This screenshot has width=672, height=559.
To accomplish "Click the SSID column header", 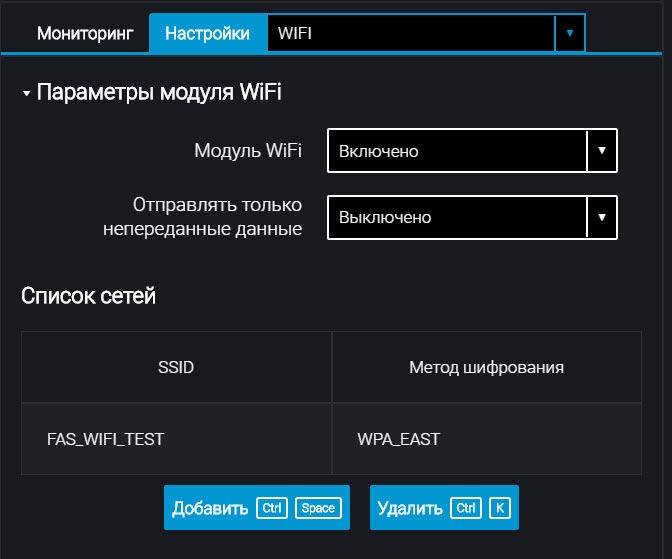I will [x=176, y=367].
